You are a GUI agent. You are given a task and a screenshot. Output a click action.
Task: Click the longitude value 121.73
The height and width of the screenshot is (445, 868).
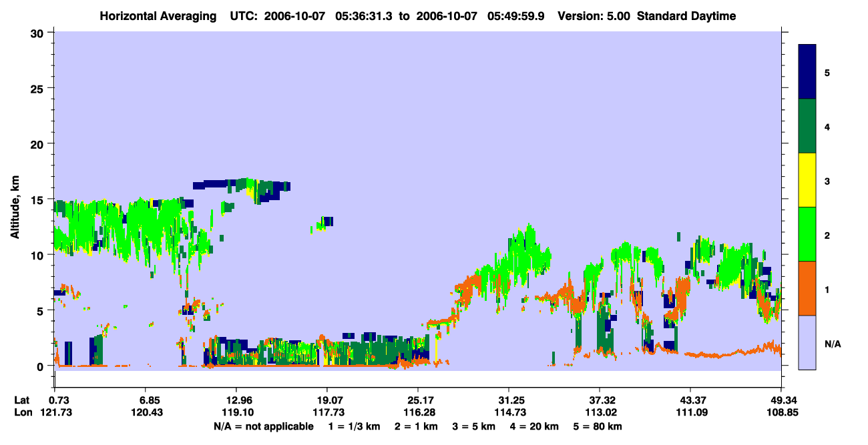click(x=55, y=412)
